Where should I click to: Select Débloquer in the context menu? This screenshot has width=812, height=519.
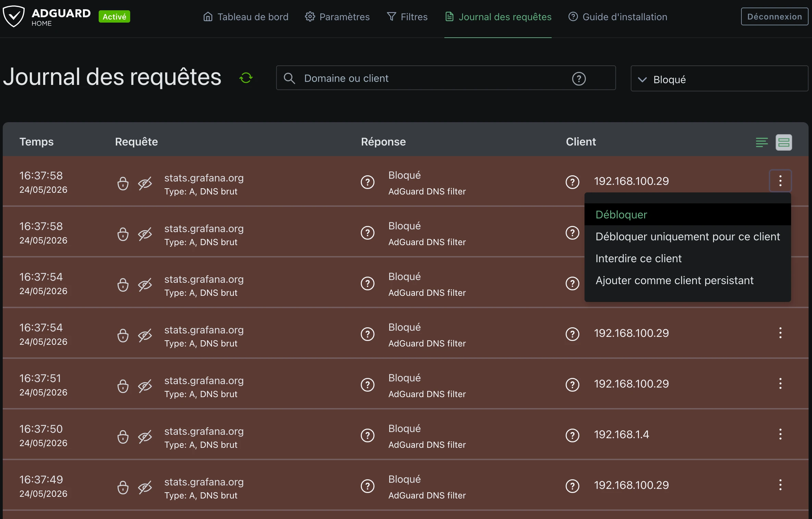pyautogui.click(x=688, y=214)
